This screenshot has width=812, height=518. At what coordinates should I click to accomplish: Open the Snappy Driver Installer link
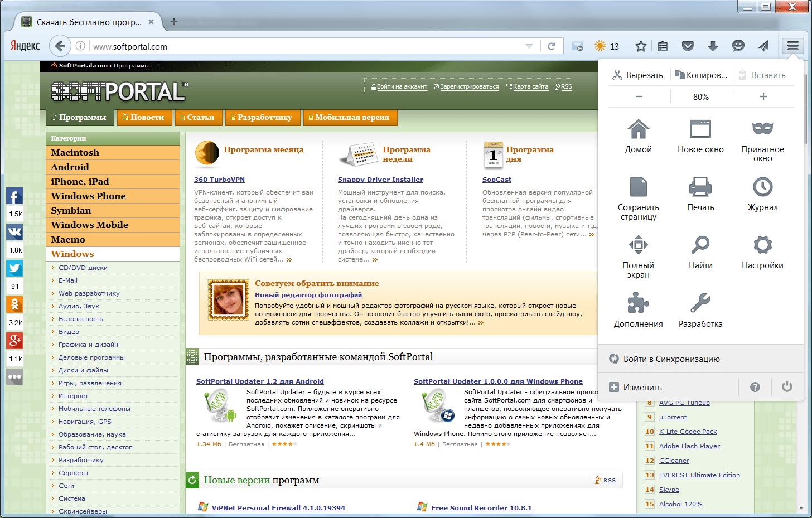coord(380,180)
